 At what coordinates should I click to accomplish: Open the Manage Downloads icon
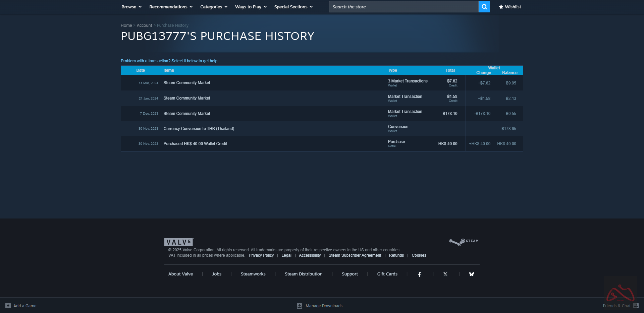(x=300, y=306)
